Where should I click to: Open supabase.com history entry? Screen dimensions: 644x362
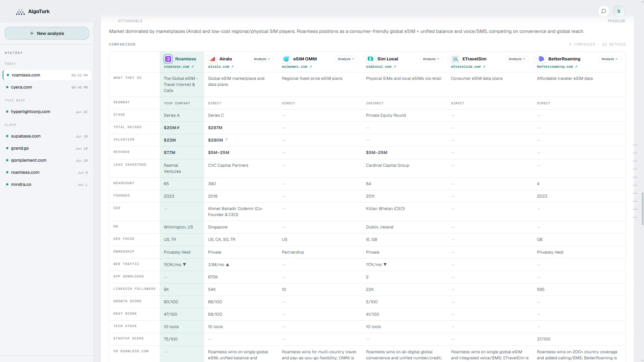pyautogui.click(x=47, y=136)
